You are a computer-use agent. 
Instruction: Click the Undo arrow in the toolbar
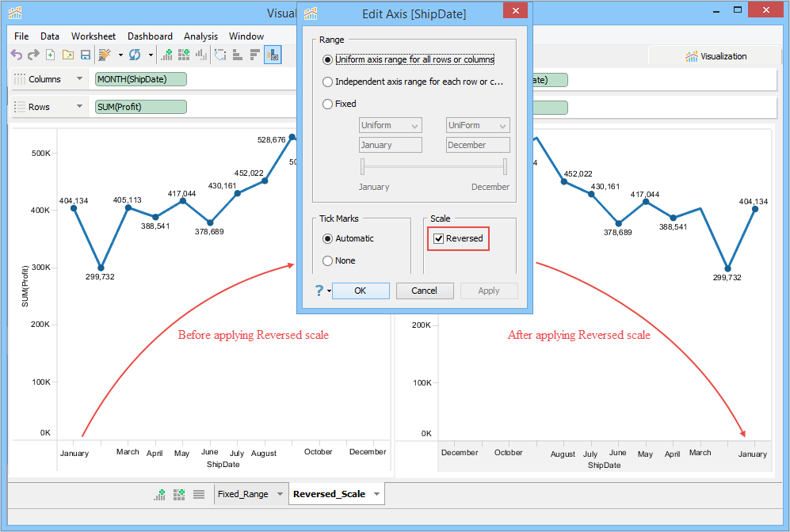coord(16,55)
